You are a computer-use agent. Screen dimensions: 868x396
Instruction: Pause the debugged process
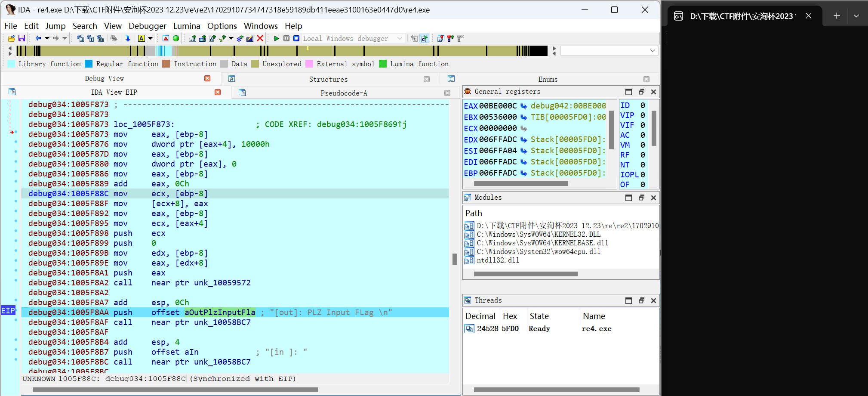[286, 38]
